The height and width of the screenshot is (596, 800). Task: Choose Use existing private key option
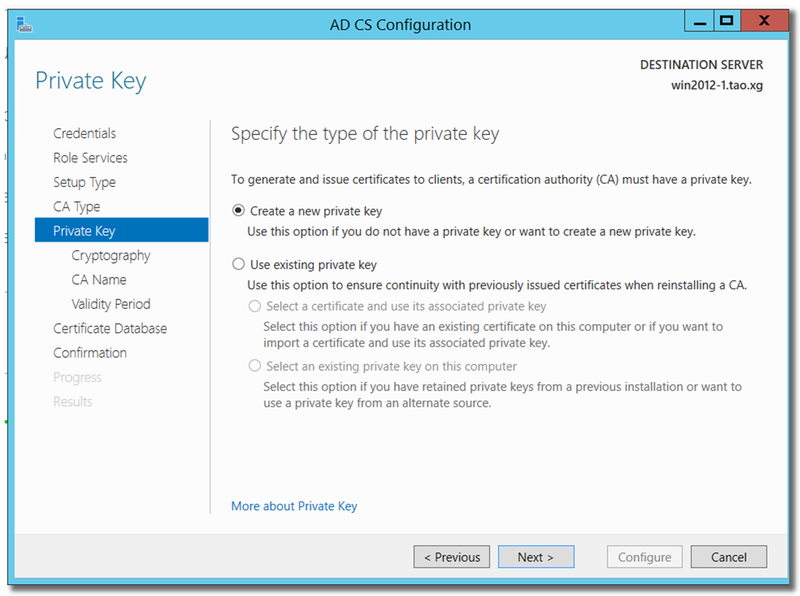coord(238,265)
